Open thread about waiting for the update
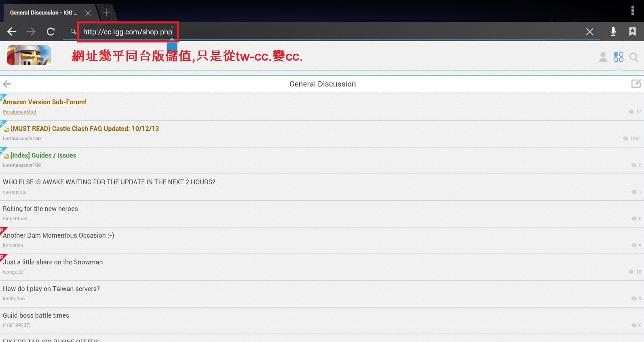Image resolution: width=644 pixels, height=342 pixels. [x=109, y=182]
